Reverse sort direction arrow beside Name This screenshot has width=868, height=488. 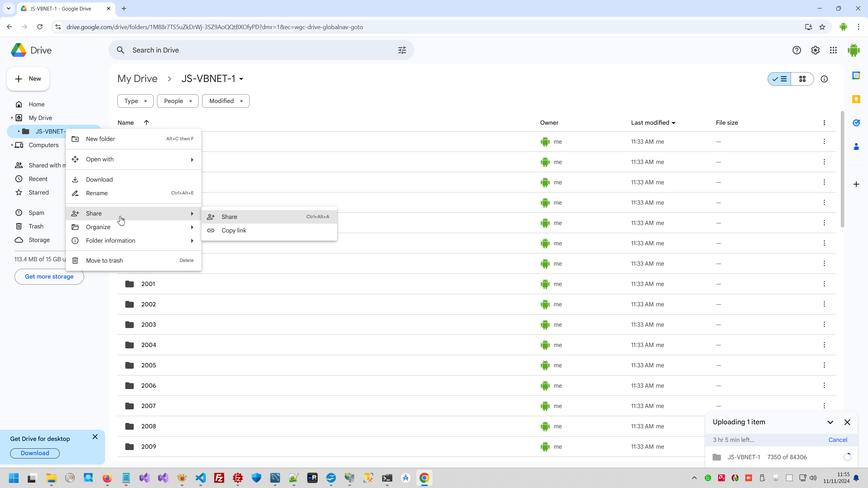point(146,123)
